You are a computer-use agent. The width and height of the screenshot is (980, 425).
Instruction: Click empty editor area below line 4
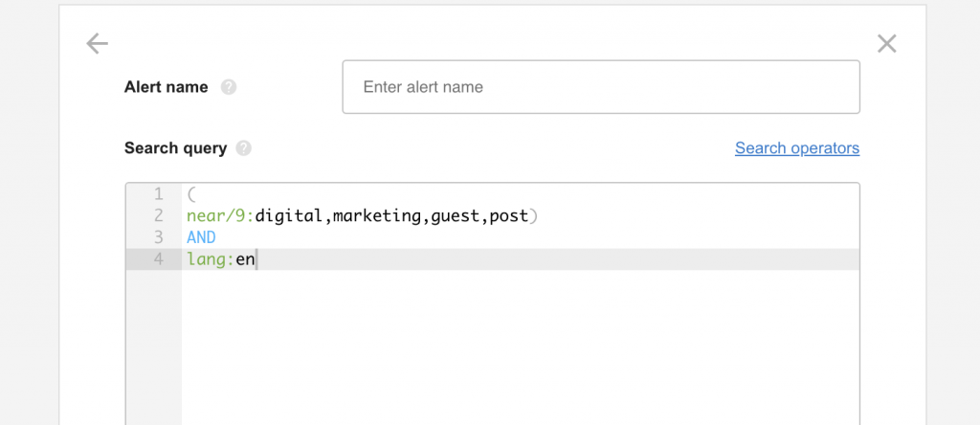click(x=517, y=345)
